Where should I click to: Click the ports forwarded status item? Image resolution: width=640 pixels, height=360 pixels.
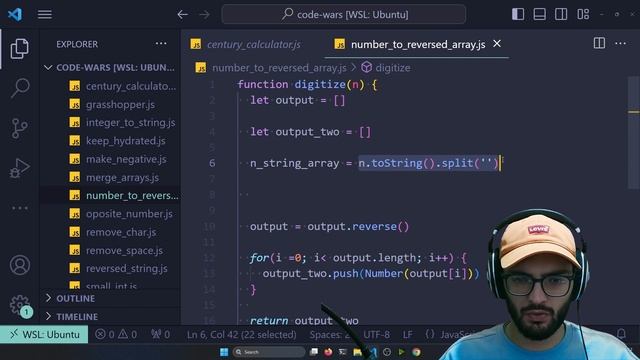[x=160, y=334]
